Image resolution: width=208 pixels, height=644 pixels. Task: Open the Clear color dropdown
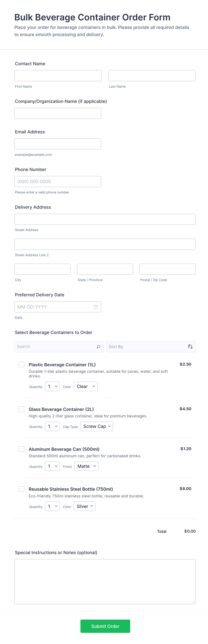85,386
